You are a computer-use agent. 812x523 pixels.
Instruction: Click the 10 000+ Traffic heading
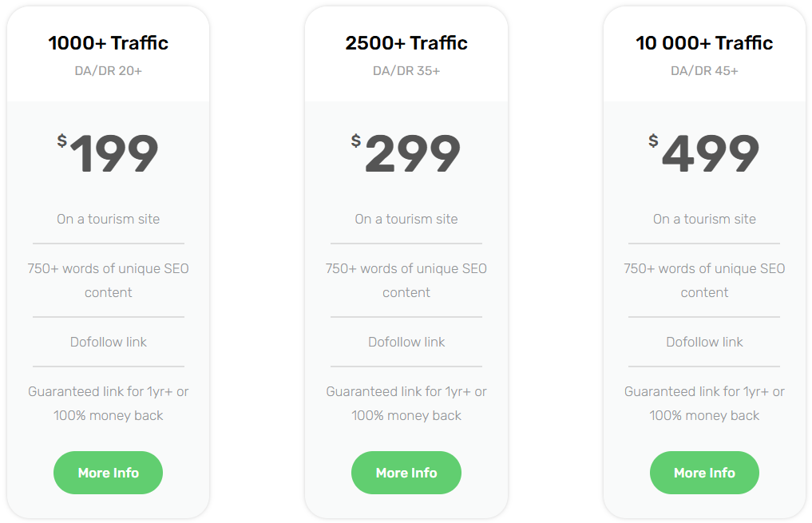pyautogui.click(x=704, y=43)
